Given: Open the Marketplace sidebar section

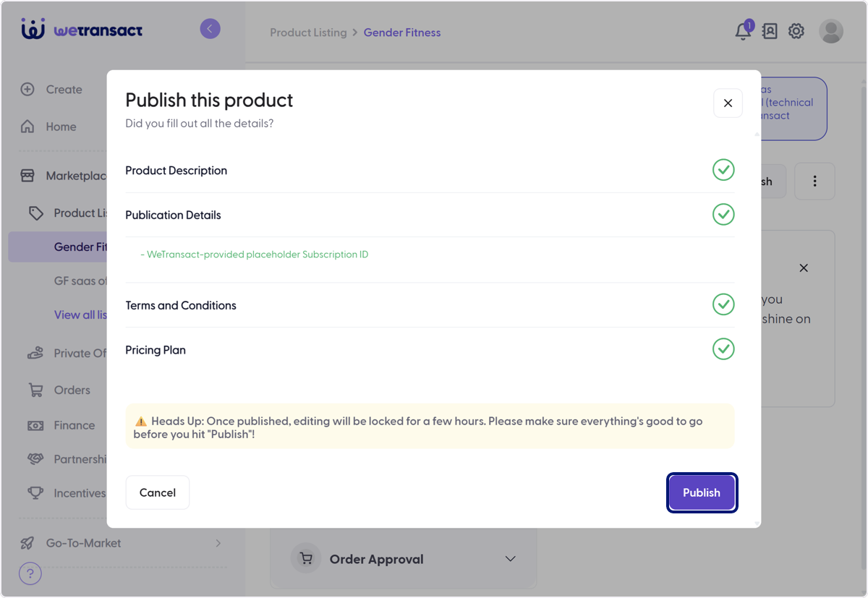Looking at the screenshot, I should 76,176.
